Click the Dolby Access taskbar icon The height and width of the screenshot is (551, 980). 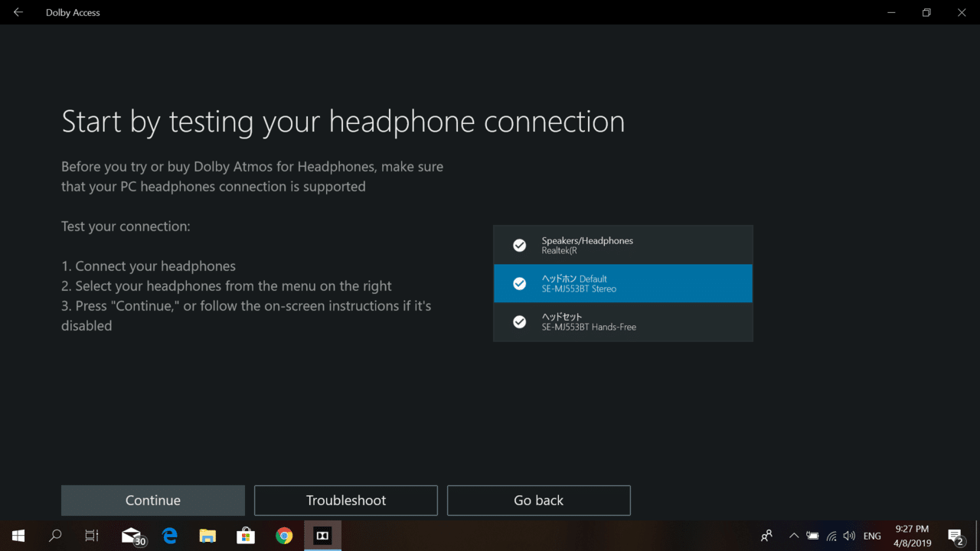pos(322,536)
